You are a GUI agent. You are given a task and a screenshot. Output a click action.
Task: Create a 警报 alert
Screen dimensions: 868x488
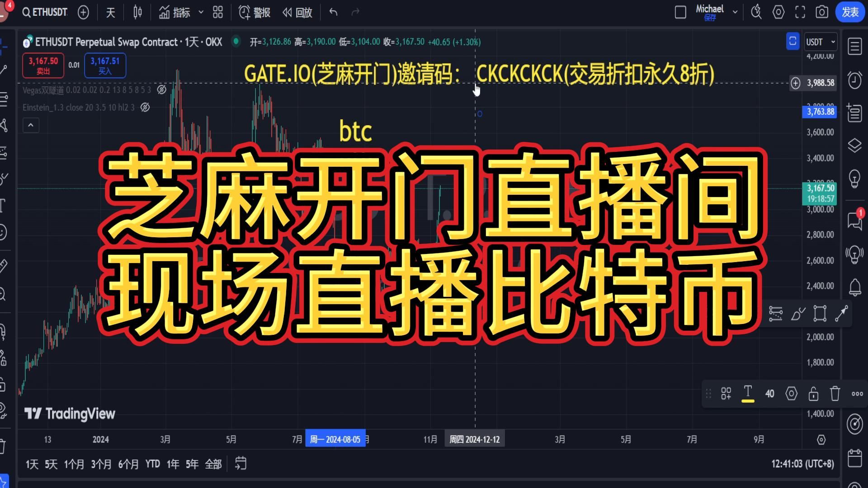(254, 12)
